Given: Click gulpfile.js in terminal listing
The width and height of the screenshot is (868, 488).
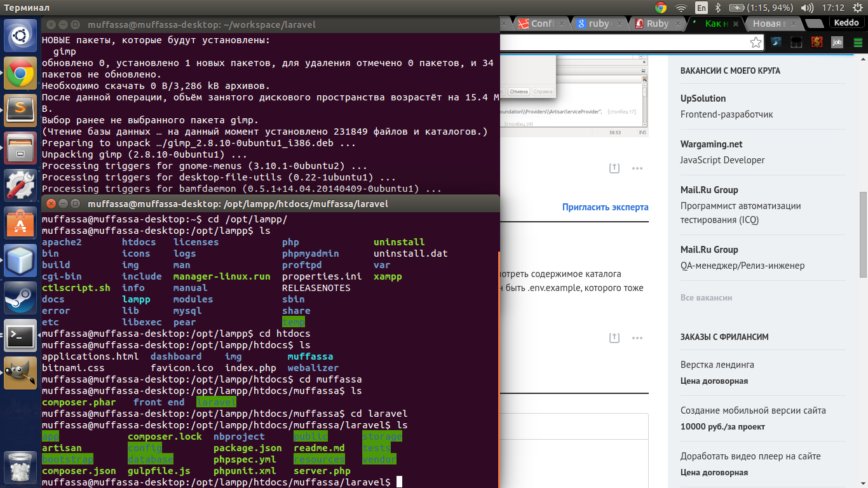Looking at the screenshot, I should 159,471.
